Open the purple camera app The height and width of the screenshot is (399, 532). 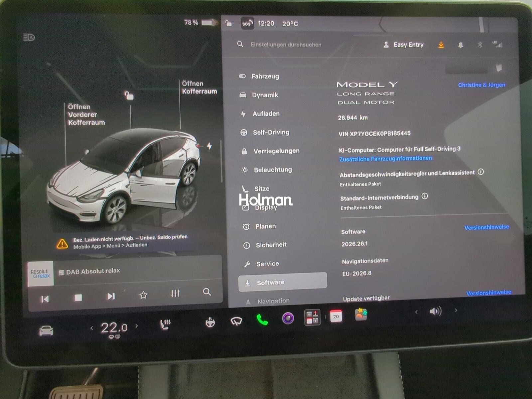(288, 318)
